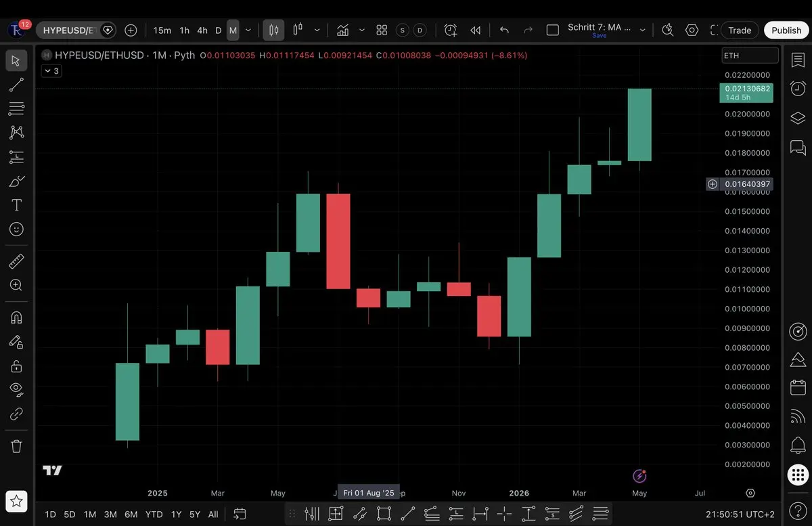Toggle the S circle button in toolbar
The image size is (812, 526).
tap(403, 30)
